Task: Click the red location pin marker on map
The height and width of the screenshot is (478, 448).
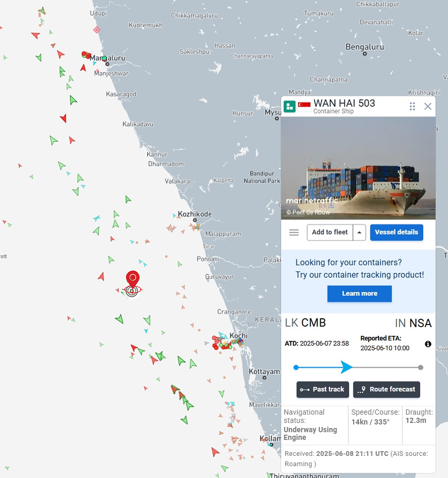Action: pyautogui.click(x=133, y=279)
